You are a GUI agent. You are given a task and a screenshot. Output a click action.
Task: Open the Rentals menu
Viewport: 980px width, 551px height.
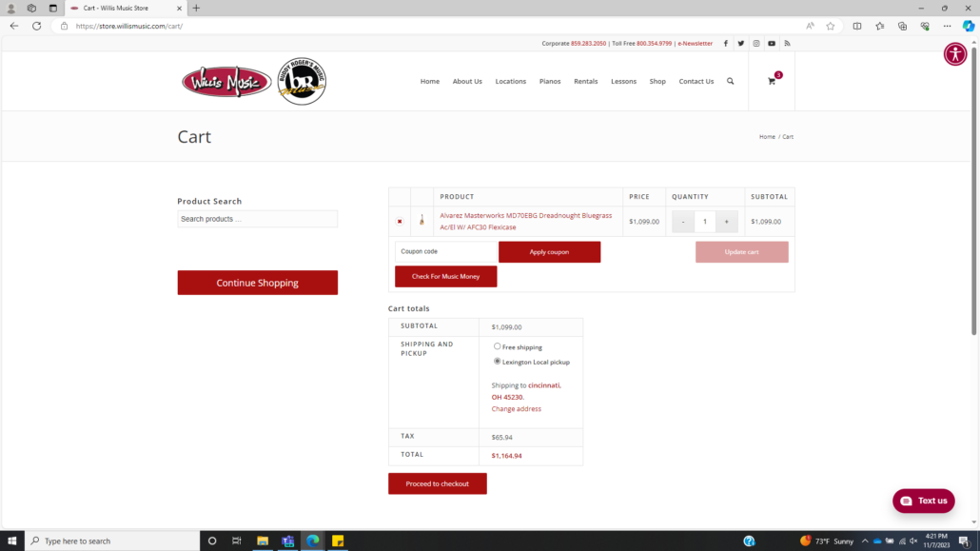(x=586, y=81)
